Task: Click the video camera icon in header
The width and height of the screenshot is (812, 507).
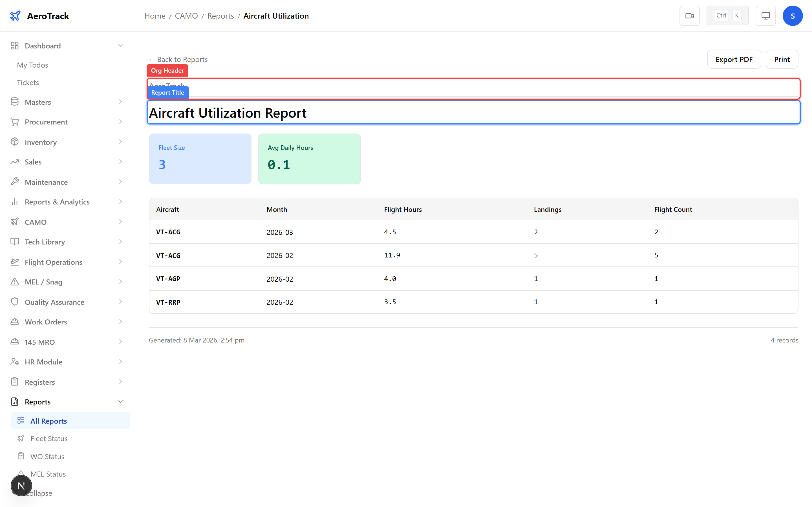Action: click(689, 16)
